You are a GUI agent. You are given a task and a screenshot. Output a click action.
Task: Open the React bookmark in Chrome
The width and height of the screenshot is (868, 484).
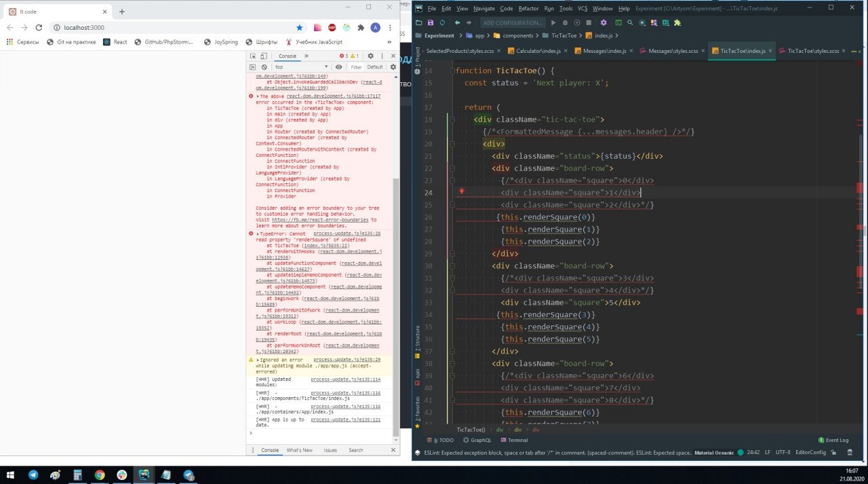tap(115, 42)
